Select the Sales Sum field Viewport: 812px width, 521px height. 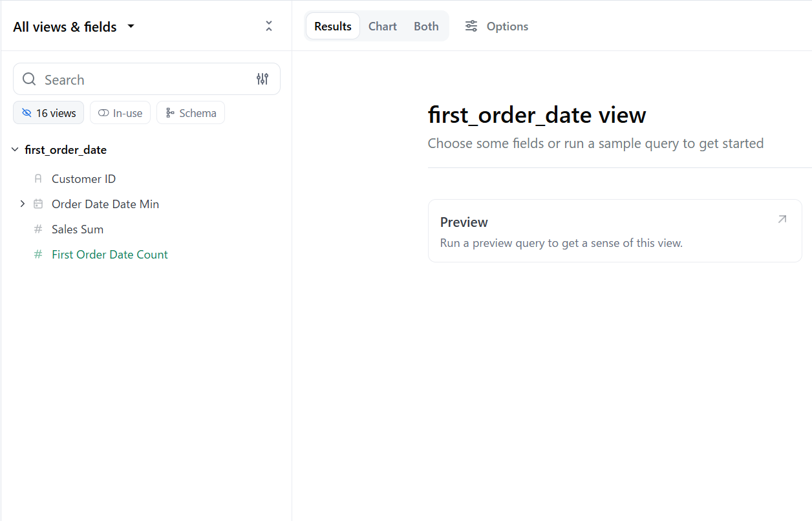pos(77,229)
